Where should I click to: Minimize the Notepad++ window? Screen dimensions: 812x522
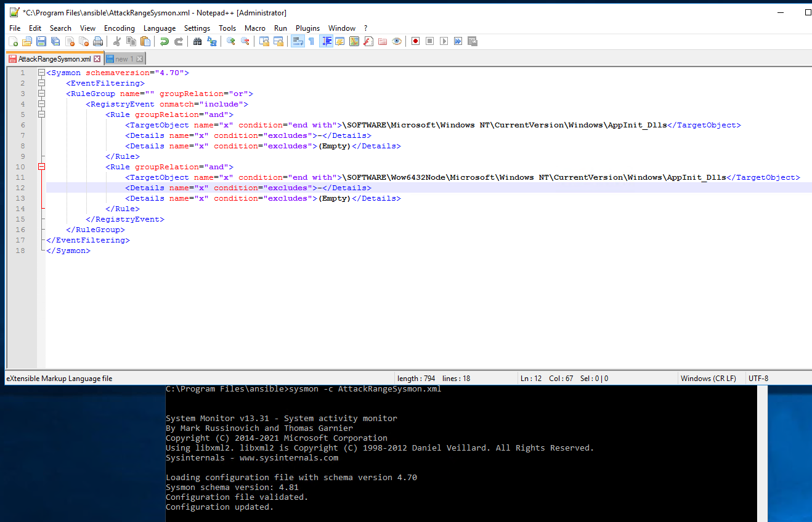tap(781, 12)
